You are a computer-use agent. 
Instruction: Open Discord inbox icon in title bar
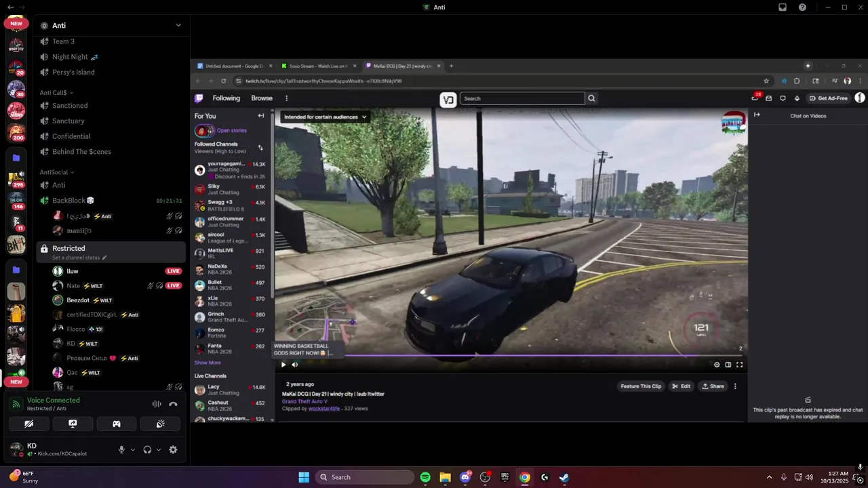(783, 7)
